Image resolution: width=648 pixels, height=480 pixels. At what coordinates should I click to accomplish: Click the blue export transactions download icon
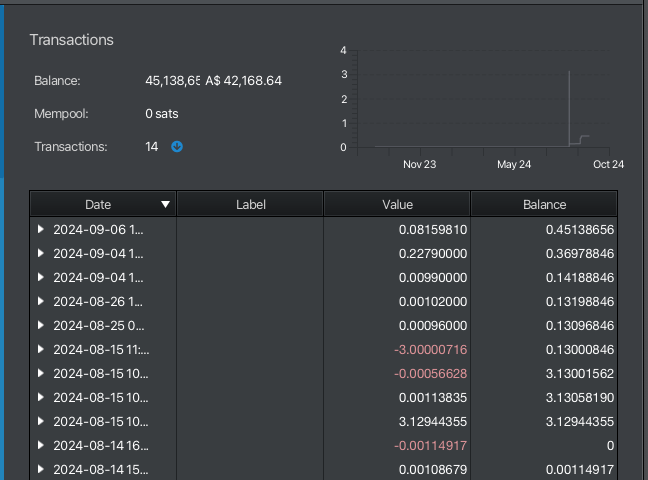[x=177, y=147]
